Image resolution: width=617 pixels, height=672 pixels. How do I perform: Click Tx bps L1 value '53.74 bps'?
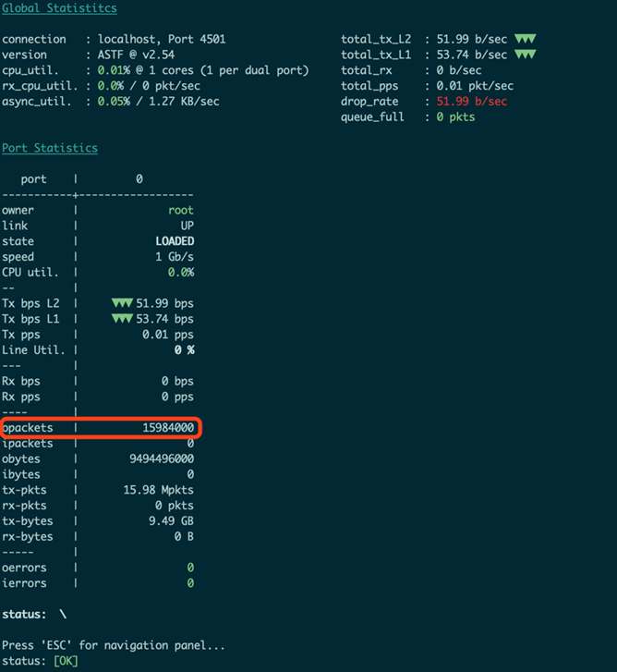[164, 319]
